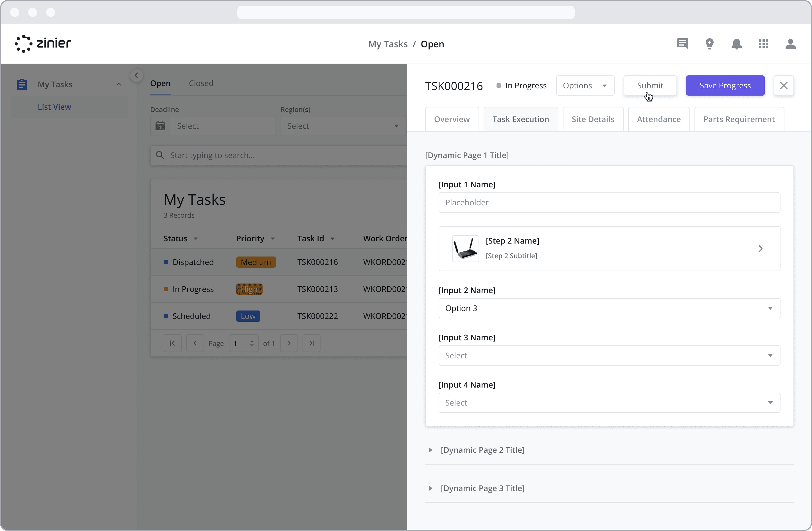Switch to the Closed tab
812x531 pixels.
201,83
